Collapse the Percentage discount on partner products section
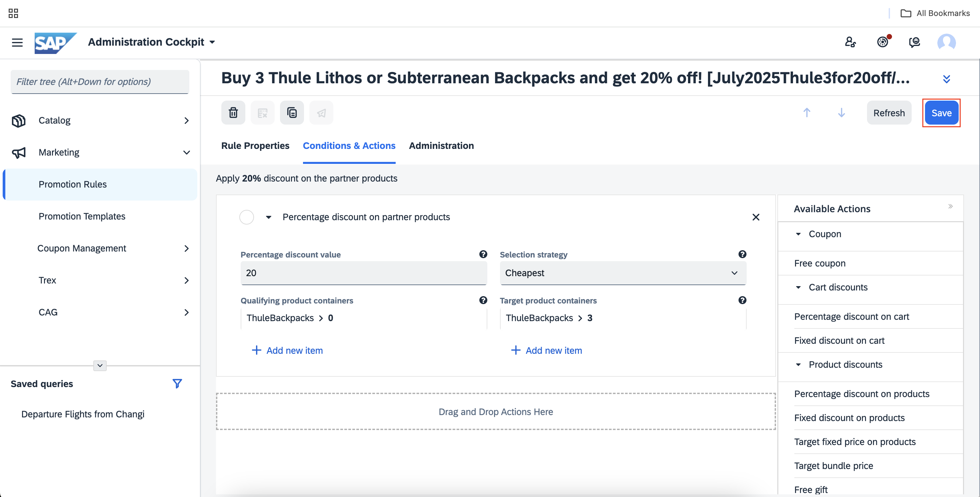This screenshot has height=497, width=980. coord(269,217)
